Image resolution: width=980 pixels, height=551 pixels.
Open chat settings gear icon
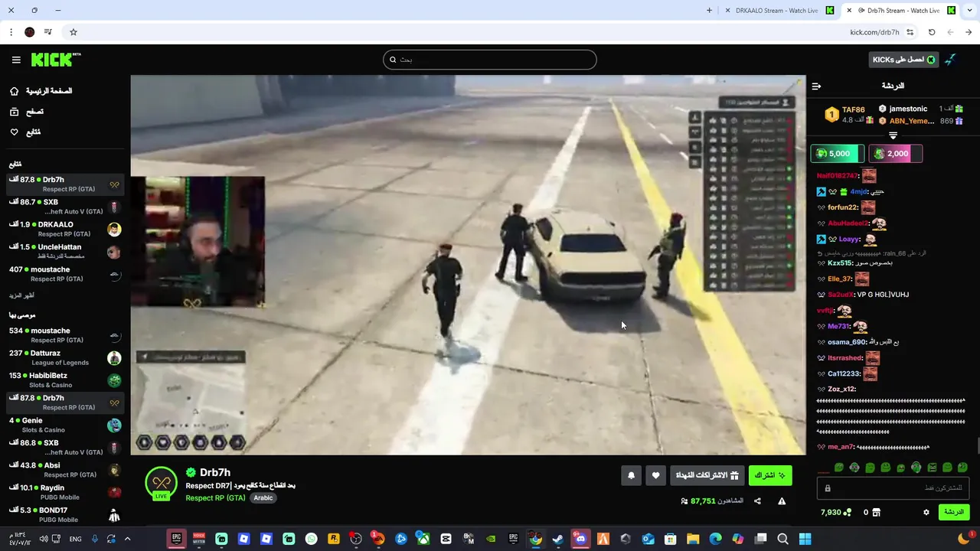(926, 512)
